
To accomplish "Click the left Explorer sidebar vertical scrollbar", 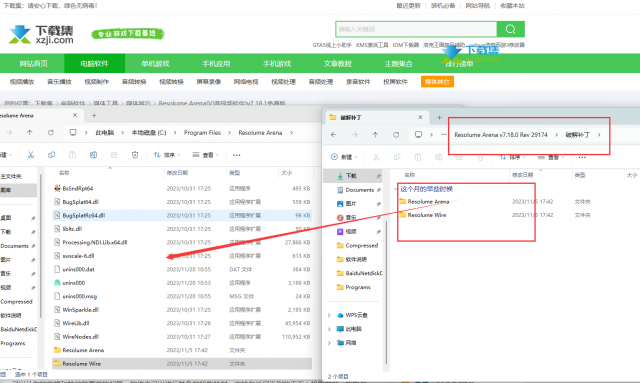I will point(40,245).
